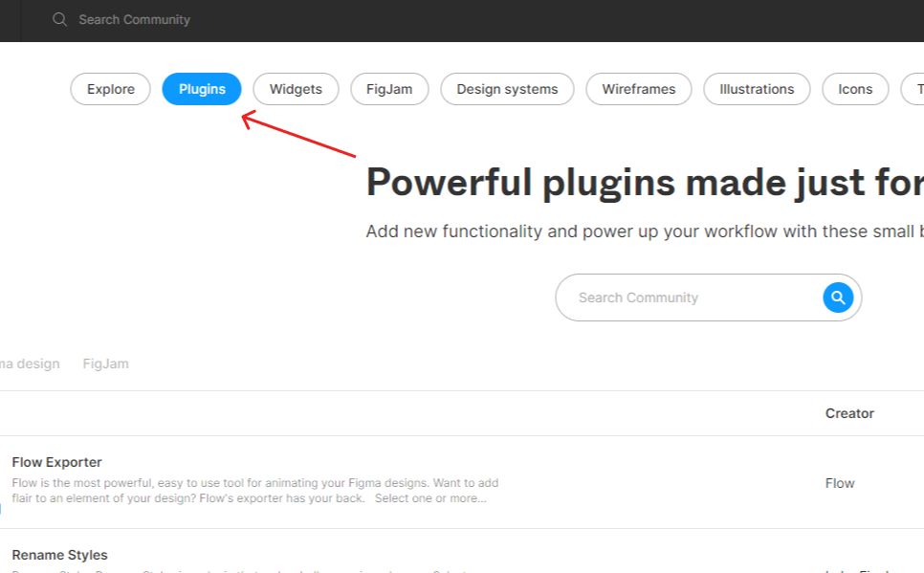Open the Icons category pill
Image resolution: width=924 pixels, height=573 pixels.
[x=855, y=89]
